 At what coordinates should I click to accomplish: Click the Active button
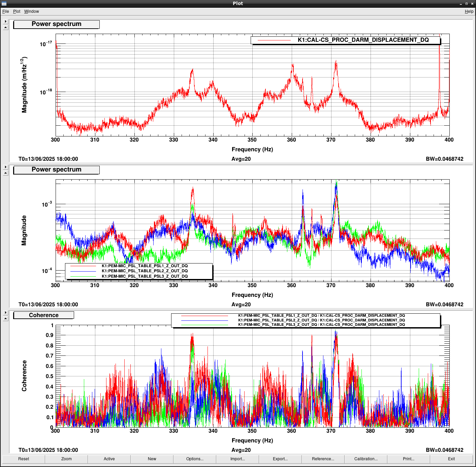click(109, 459)
